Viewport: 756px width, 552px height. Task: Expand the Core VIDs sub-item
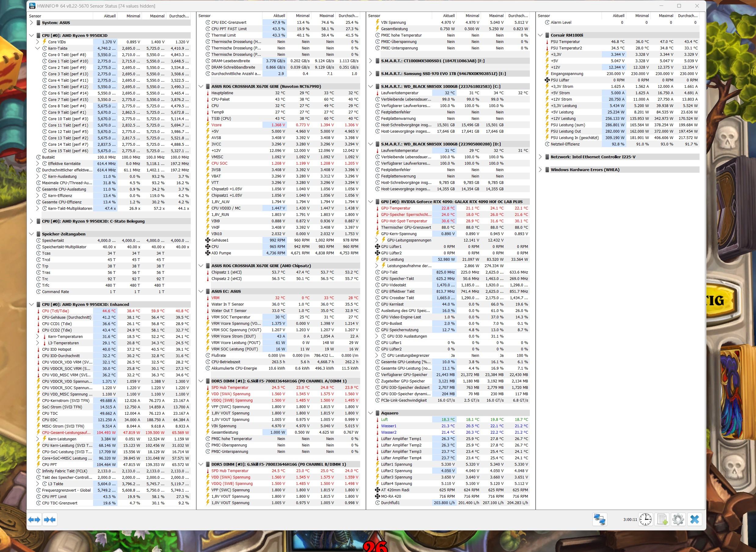pyautogui.click(x=38, y=42)
